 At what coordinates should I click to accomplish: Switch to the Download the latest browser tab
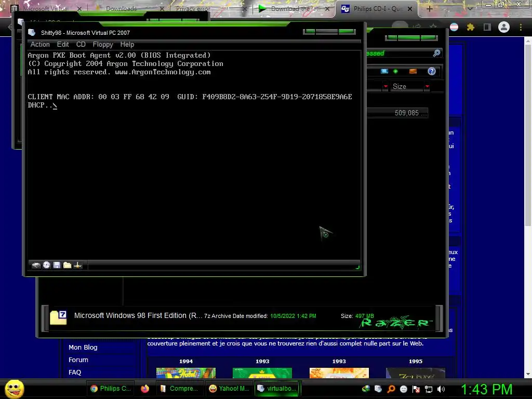pyautogui.click(x=294, y=8)
